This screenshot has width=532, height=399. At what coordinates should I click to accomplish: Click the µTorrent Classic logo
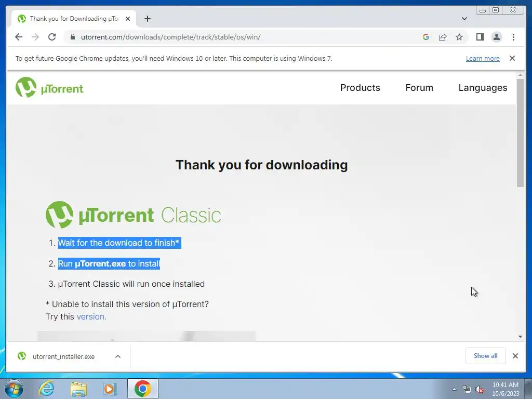pyautogui.click(x=134, y=215)
